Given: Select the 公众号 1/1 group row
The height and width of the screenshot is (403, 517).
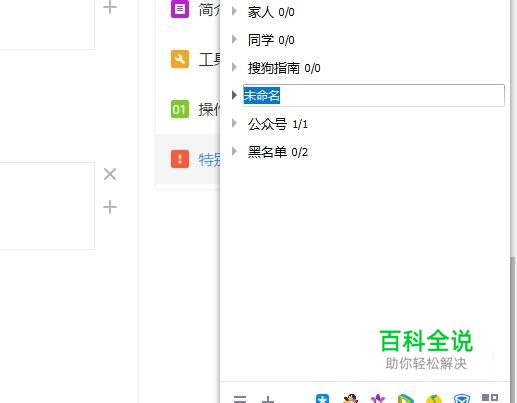Looking at the screenshot, I should [x=365, y=124].
